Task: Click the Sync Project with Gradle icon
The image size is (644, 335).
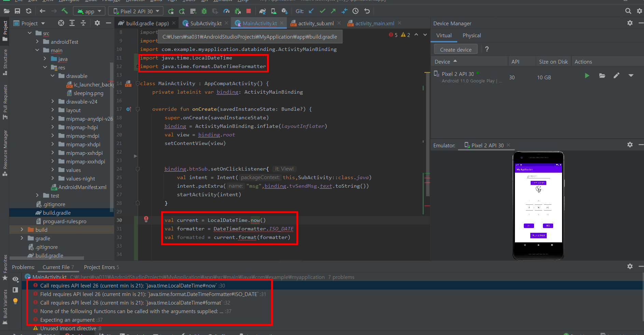Action: pyautogui.click(x=263, y=11)
